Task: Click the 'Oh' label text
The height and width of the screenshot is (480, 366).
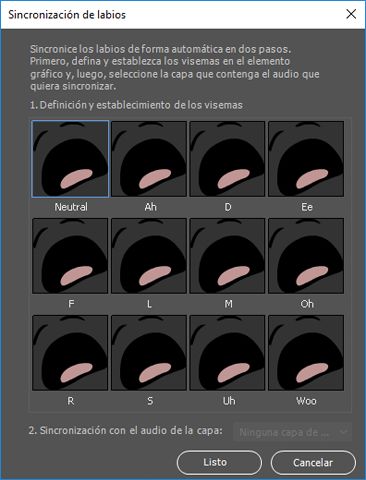Action: pos(307,304)
